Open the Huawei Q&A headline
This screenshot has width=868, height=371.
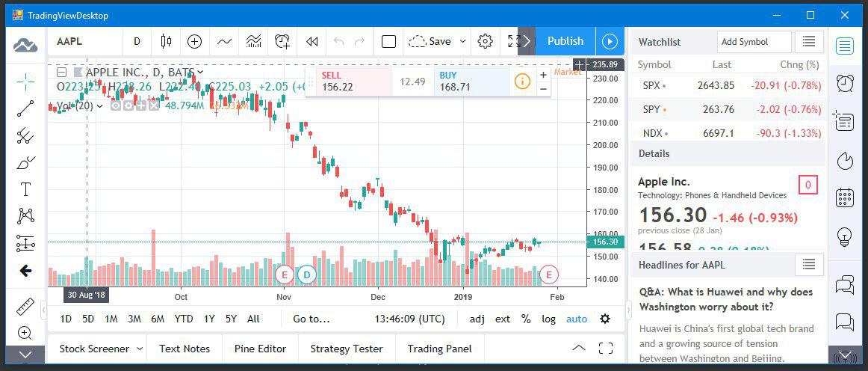tap(726, 299)
